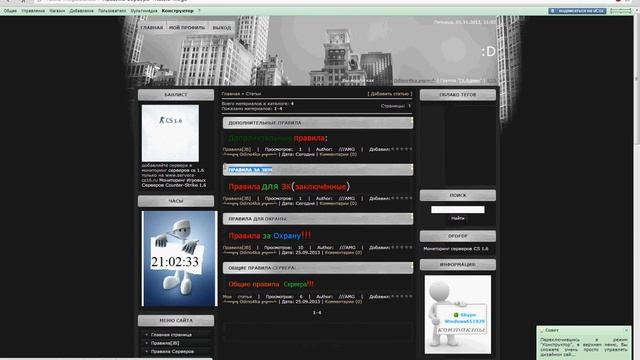The height and width of the screenshot is (360, 640).
Task: Open the Конструктор admin menu
Action: tap(178, 11)
